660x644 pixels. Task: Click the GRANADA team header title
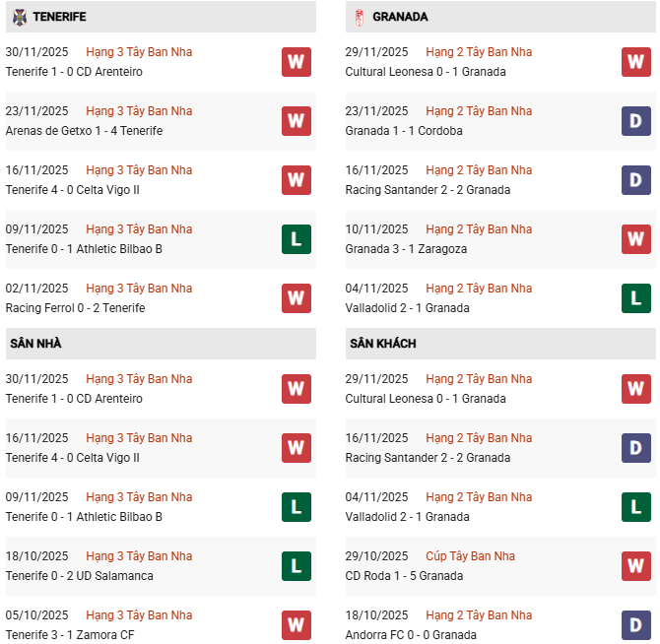click(x=401, y=17)
